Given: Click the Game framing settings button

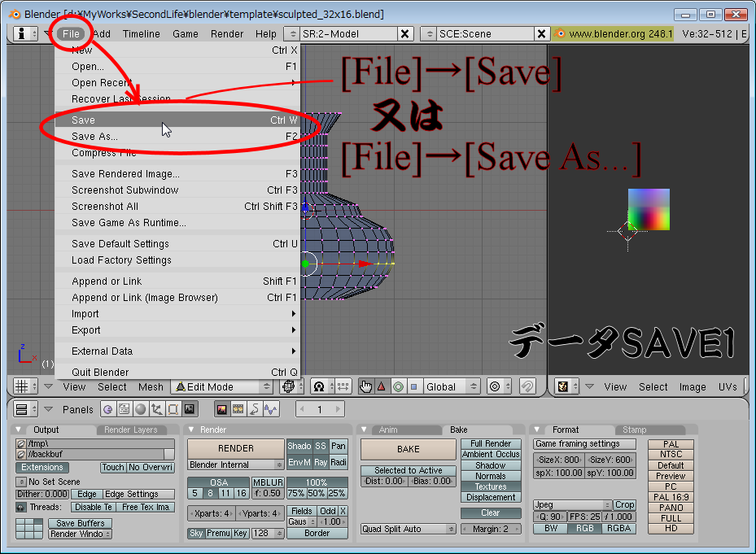Looking at the screenshot, I should click(x=584, y=443).
